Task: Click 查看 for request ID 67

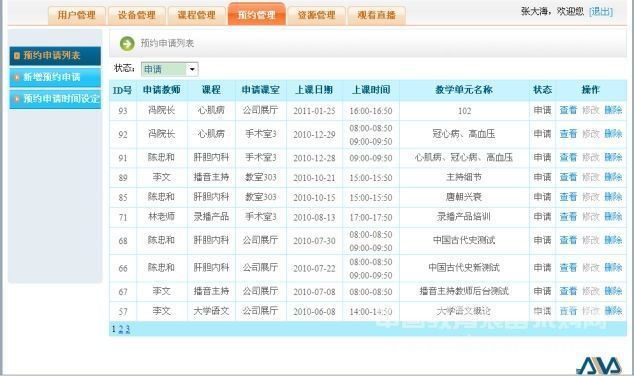Action: click(568, 291)
